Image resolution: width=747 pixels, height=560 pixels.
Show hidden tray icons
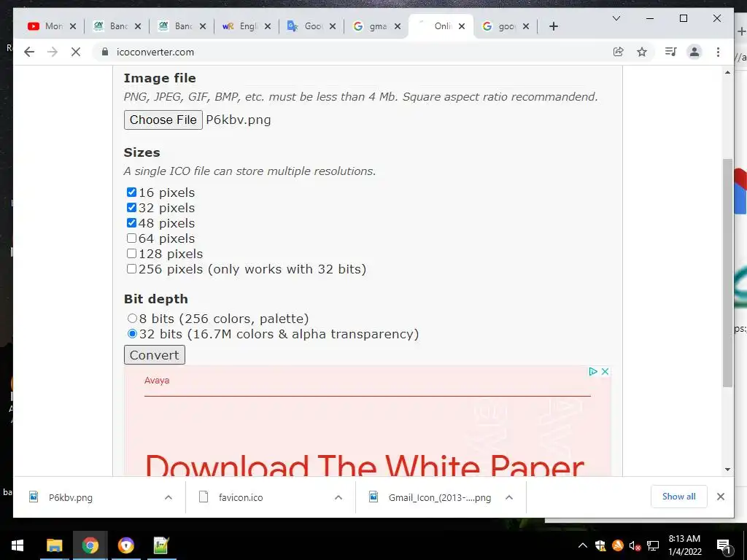pyautogui.click(x=583, y=545)
